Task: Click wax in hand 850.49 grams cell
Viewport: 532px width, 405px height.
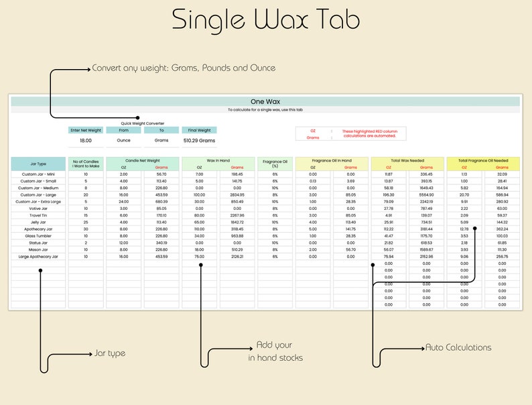Action: click(x=237, y=202)
